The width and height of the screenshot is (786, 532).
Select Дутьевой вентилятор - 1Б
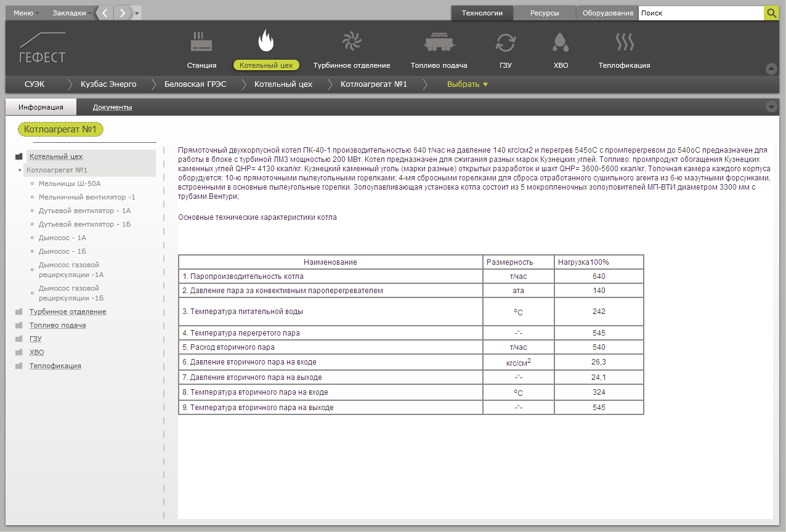pyautogui.click(x=85, y=224)
